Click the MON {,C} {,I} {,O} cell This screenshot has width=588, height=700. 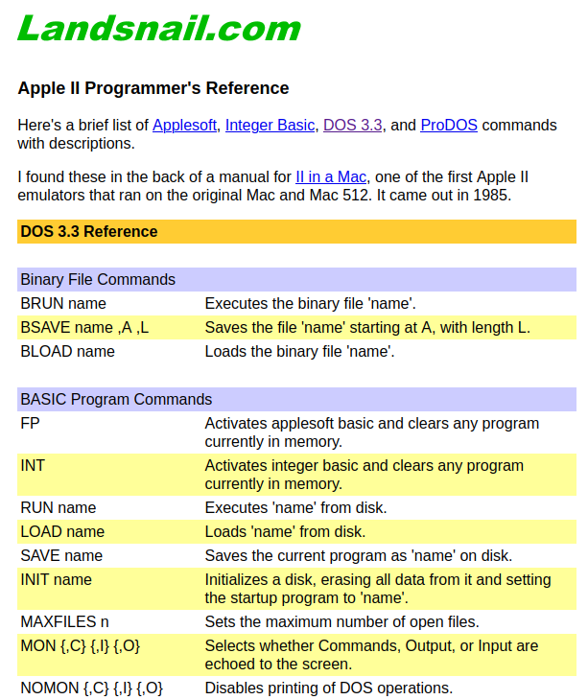[109, 655]
